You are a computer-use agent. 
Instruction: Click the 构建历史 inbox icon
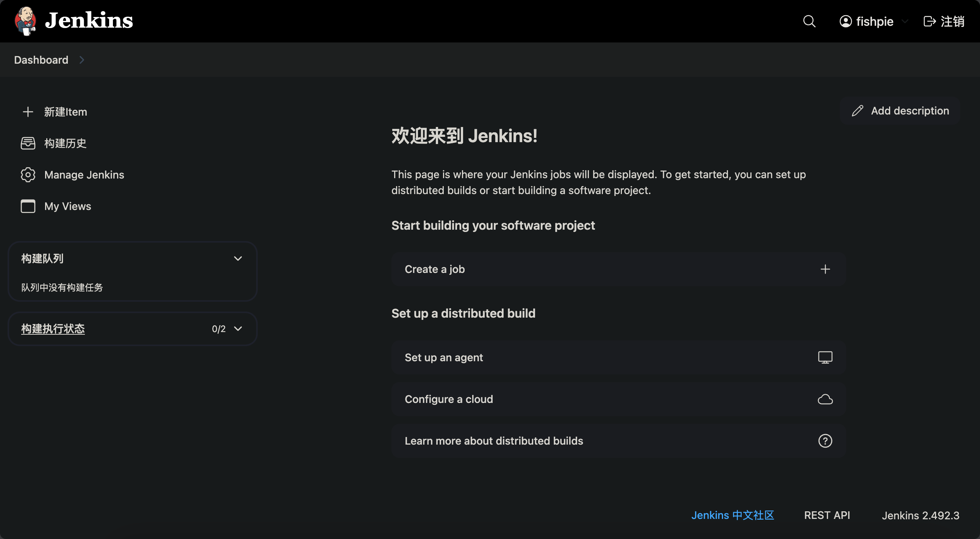pos(28,143)
